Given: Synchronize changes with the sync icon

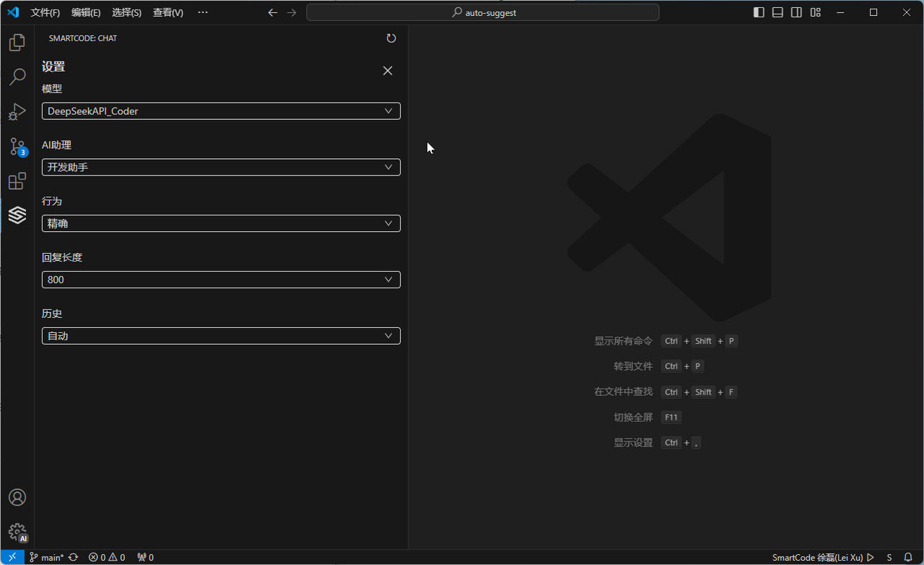Looking at the screenshot, I should (x=73, y=557).
